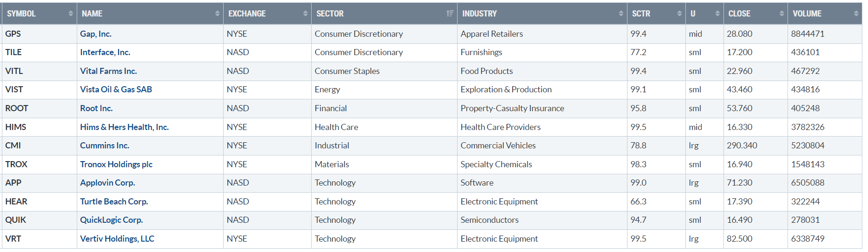Open the Gap, Inc. link

(x=96, y=34)
